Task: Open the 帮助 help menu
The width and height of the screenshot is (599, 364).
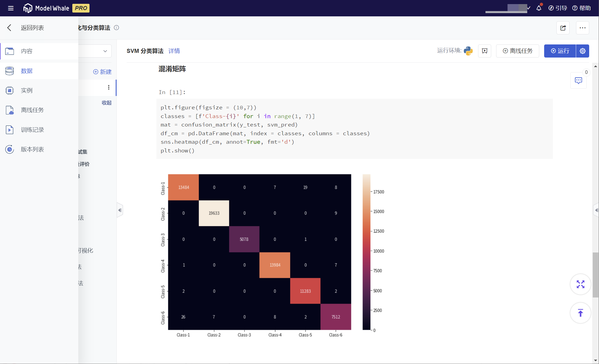Action: pos(582,8)
